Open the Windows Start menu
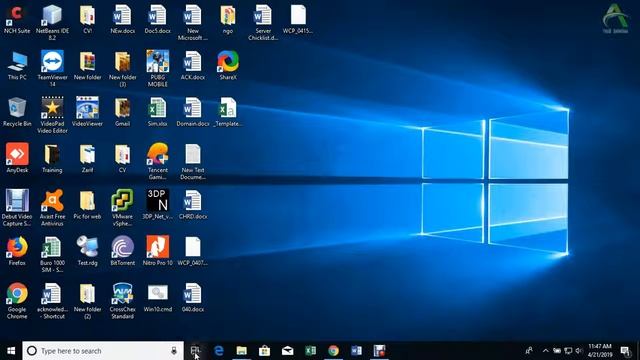The image size is (640, 360). pyautogui.click(x=11, y=351)
